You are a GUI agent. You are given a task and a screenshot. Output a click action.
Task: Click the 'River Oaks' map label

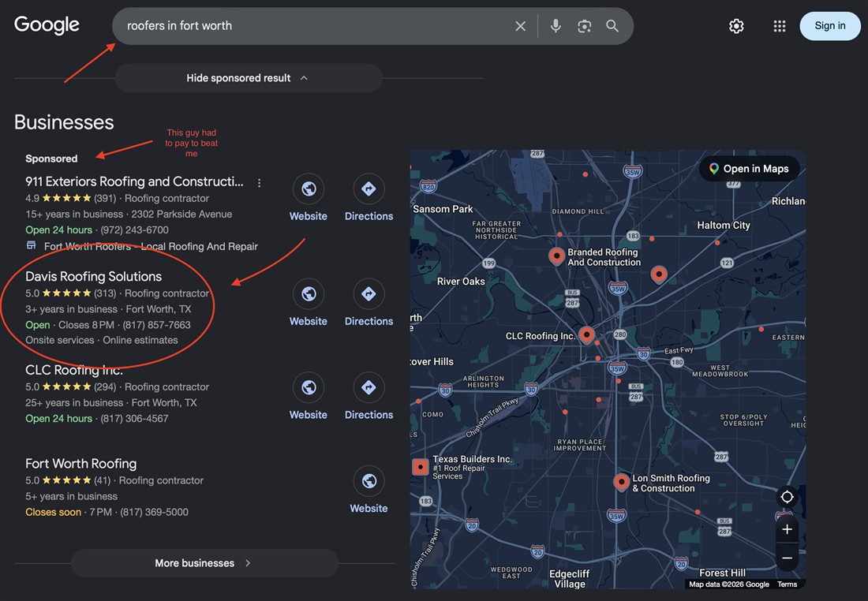[x=461, y=281]
